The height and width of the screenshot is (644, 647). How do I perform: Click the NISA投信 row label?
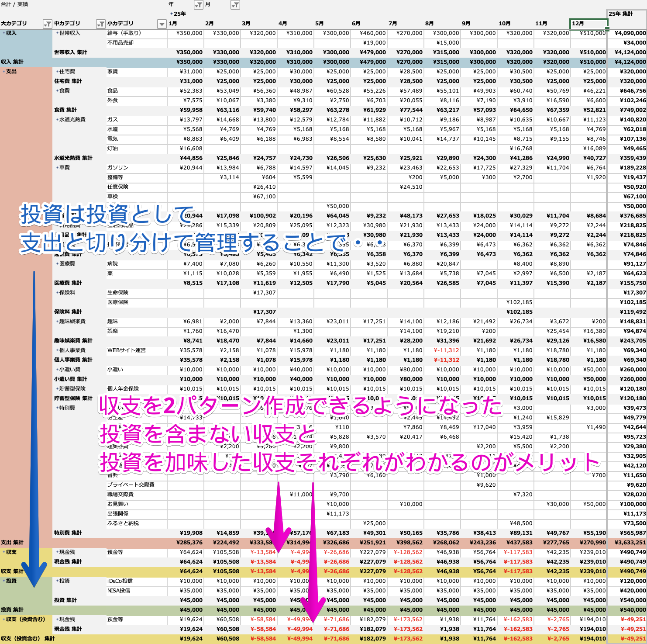119,591
